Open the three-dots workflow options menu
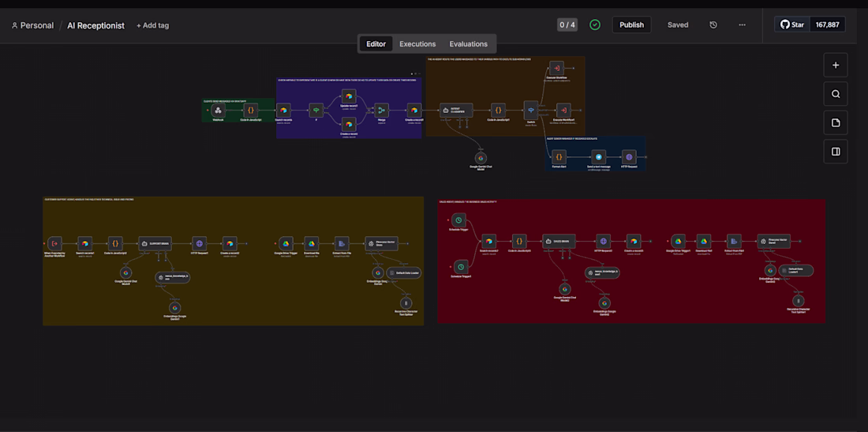 [742, 25]
